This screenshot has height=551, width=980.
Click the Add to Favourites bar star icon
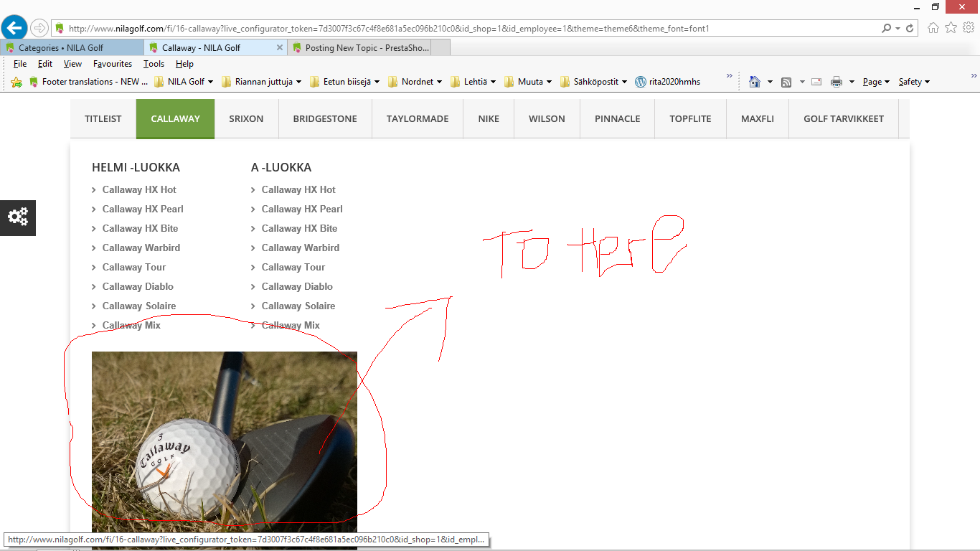(x=17, y=82)
